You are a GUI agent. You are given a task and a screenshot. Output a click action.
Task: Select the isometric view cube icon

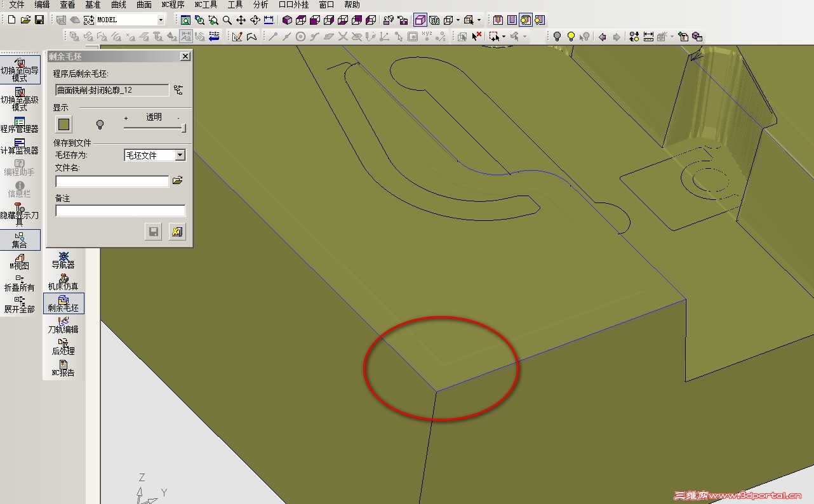point(287,20)
